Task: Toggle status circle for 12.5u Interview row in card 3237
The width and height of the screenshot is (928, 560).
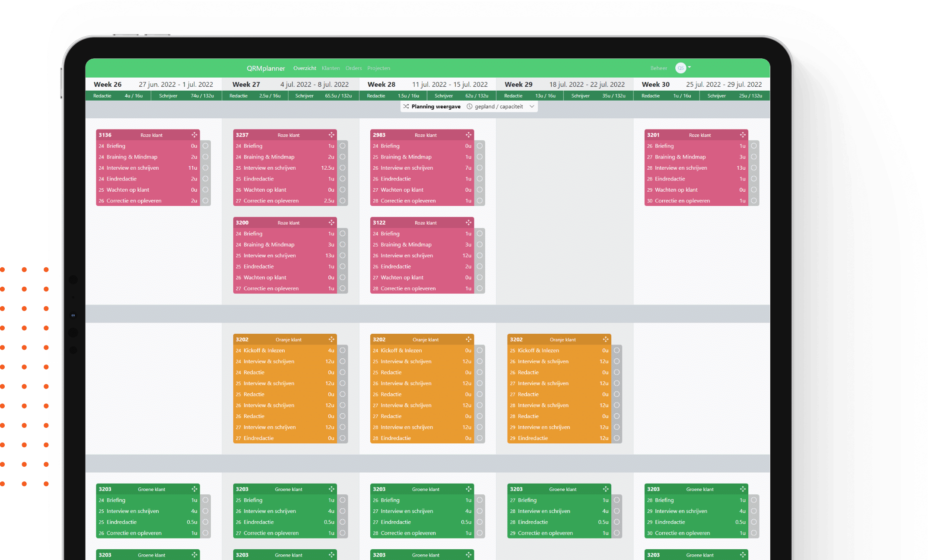Action: coord(343,168)
